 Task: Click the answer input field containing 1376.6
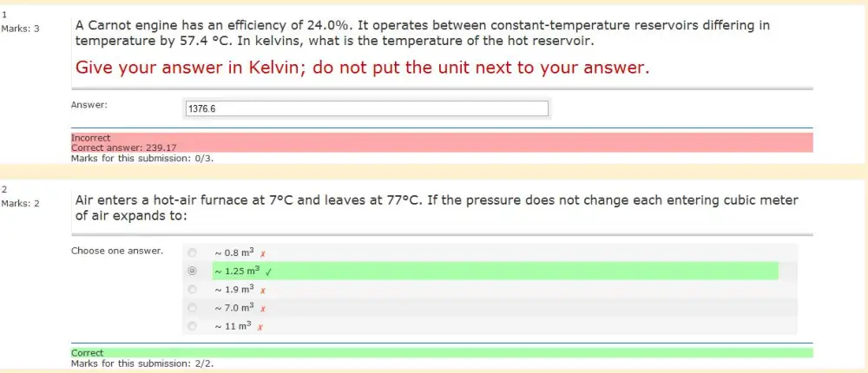pyautogui.click(x=367, y=109)
